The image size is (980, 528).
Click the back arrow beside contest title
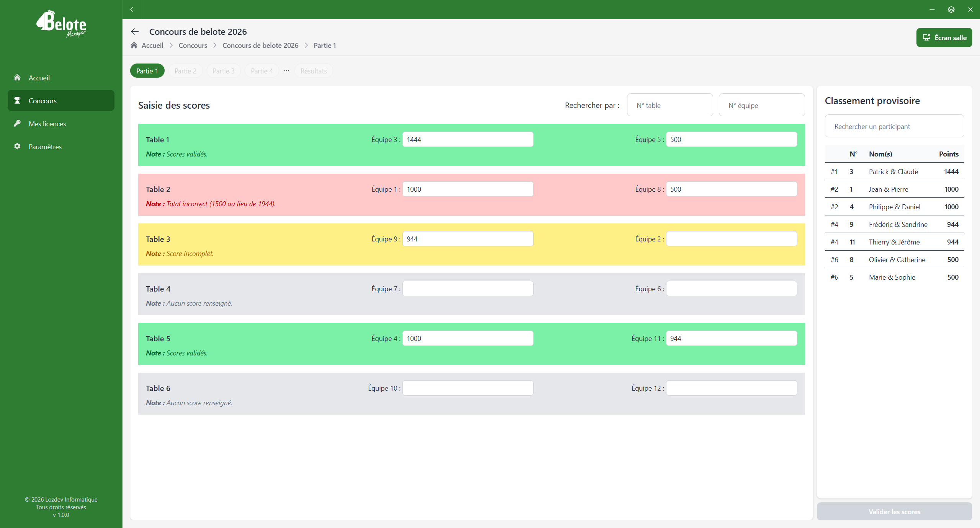pos(135,32)
